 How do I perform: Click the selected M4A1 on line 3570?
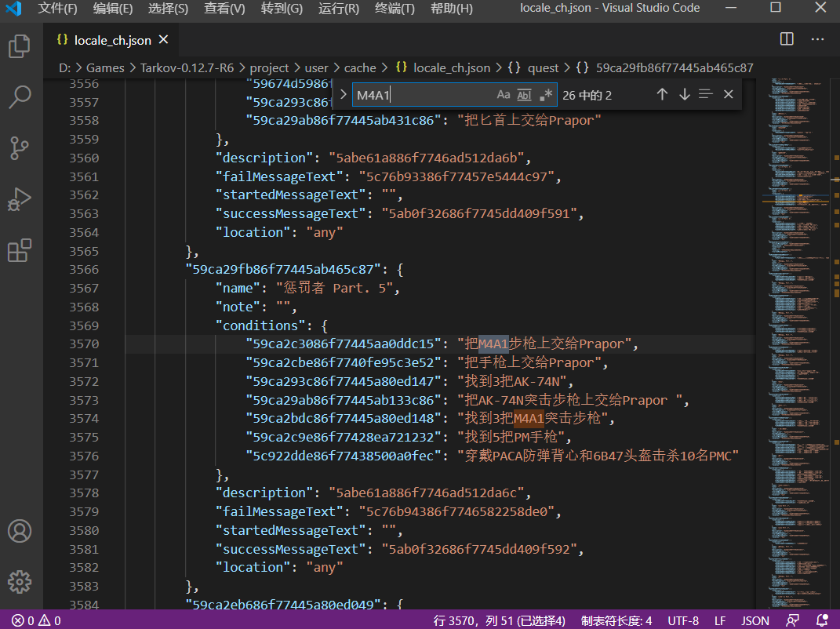coord(493,344)
